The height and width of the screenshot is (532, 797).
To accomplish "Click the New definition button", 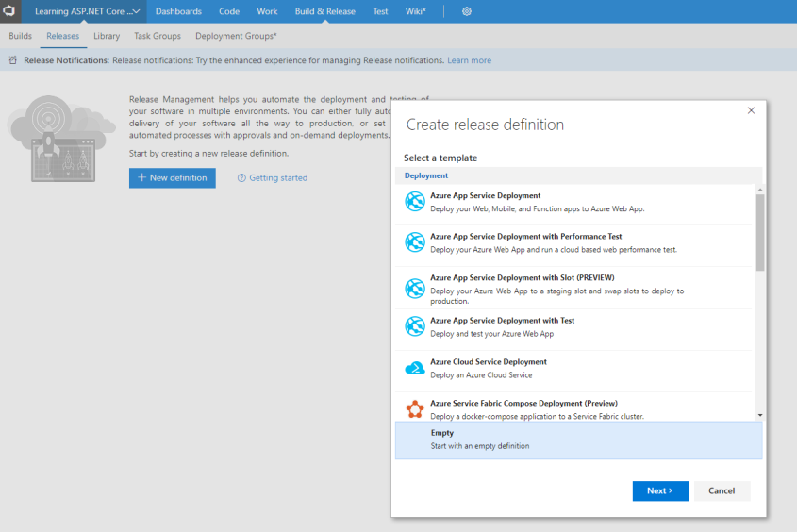I will click(x=173, y=178).
